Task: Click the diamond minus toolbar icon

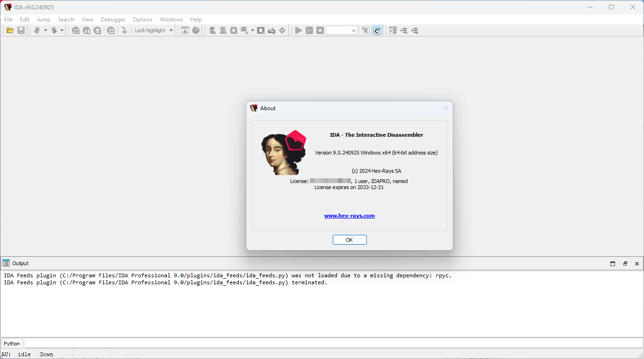Action: pyautogui.click(x=282, y=30)
